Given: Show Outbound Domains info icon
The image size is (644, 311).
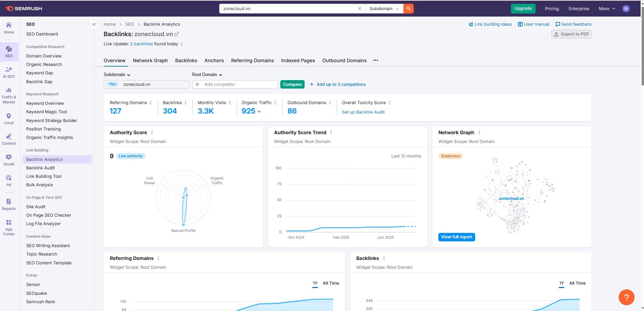Looking at the screenshot, I should pyautogui.click(x=330, y=102).
